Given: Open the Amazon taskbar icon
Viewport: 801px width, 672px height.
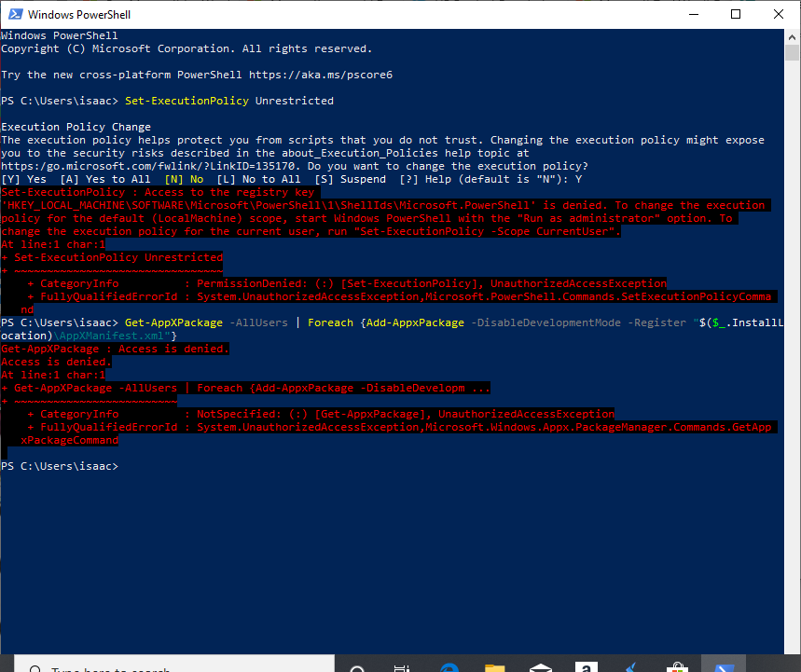Looking at the screenshot, I should pyautogui.click(x=586, y=665).
